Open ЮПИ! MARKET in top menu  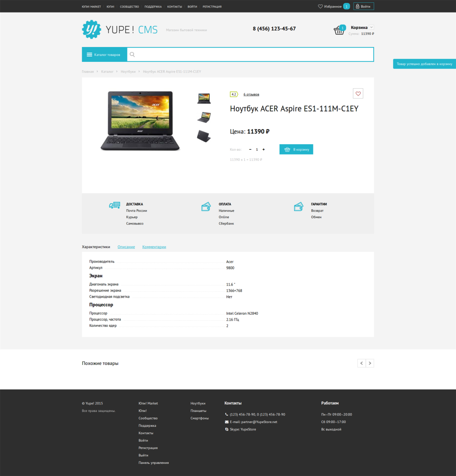click(91, 7)
